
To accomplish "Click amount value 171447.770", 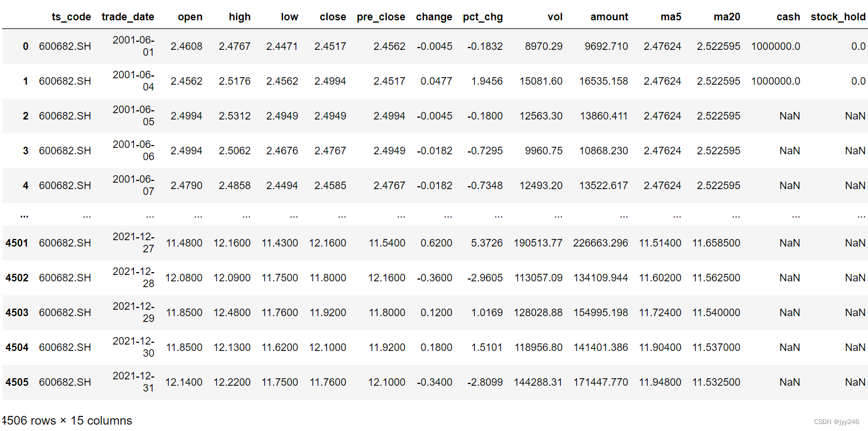I will pyautogui.click(x=601, y=382).
